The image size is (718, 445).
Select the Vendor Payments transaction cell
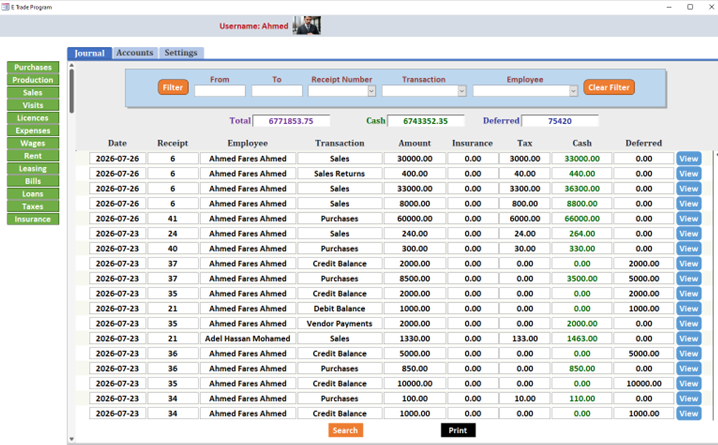tap(339, 324)
